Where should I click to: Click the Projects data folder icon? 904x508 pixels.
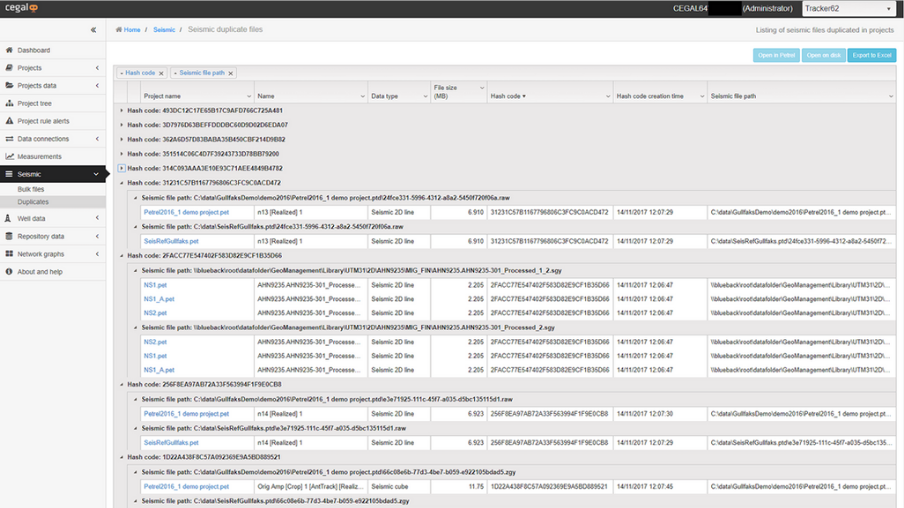pyautogui.click(x=9, y=85)
